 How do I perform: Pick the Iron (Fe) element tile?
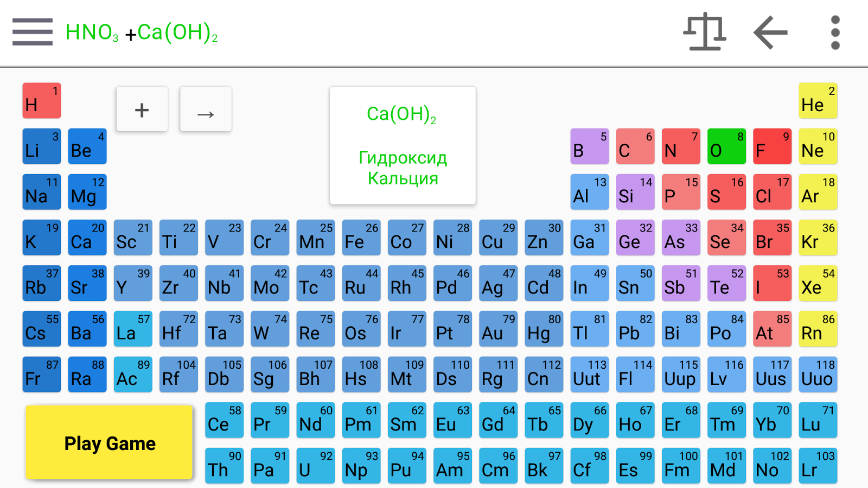pos(361,237)
